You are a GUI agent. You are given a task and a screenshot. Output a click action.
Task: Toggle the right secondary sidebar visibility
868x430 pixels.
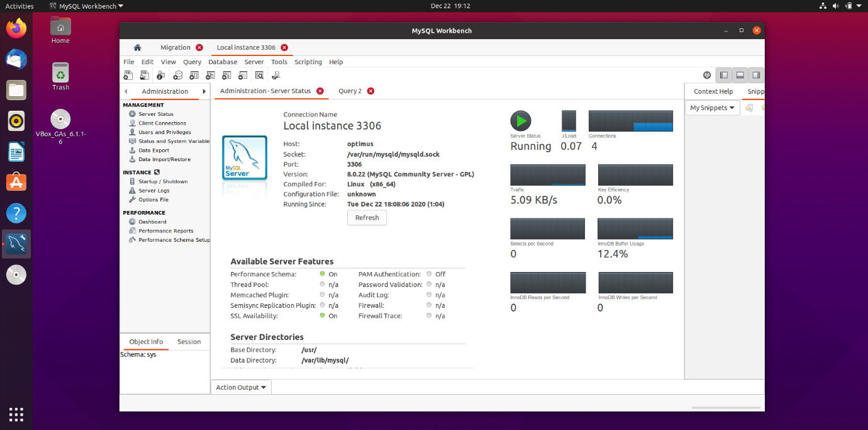[756, 75]
